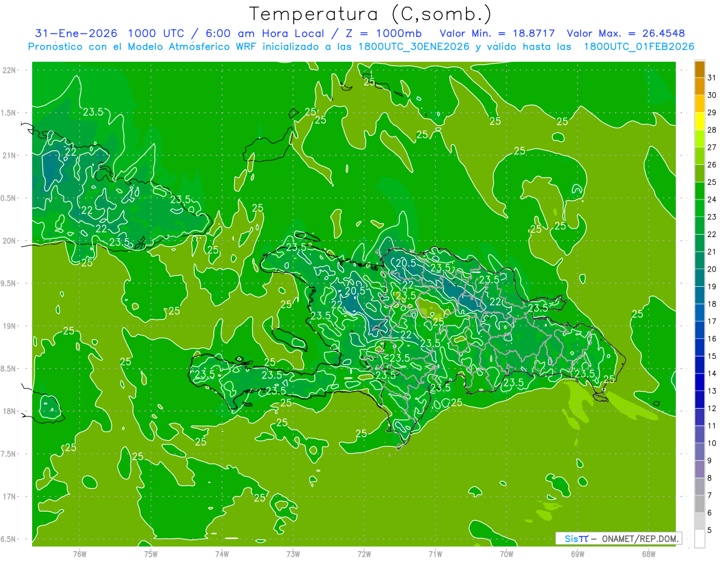Click the "69W" longitude axis label

(578, 554)
